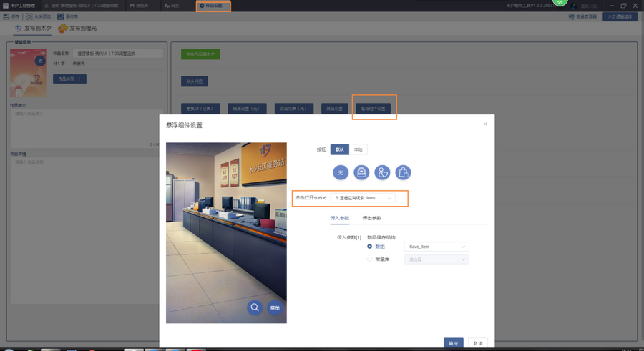Screen dimensions: 644x351
Task: Click the magnifier search icon on preview
Action: point(255,307)
